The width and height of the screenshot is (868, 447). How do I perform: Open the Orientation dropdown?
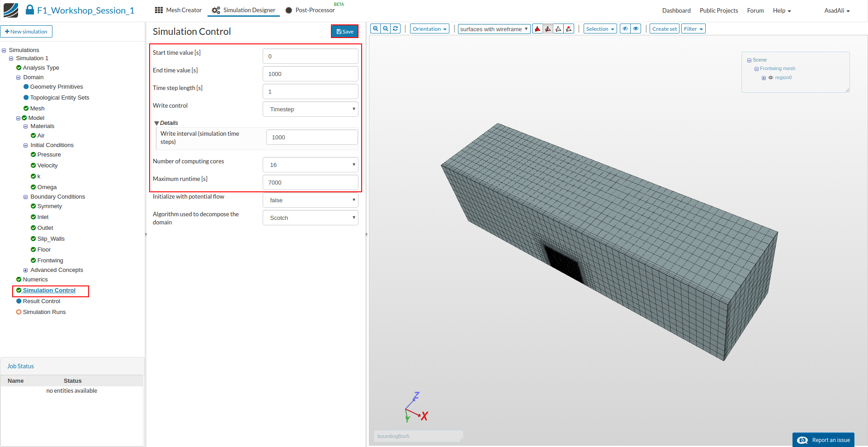click(429, 29)
